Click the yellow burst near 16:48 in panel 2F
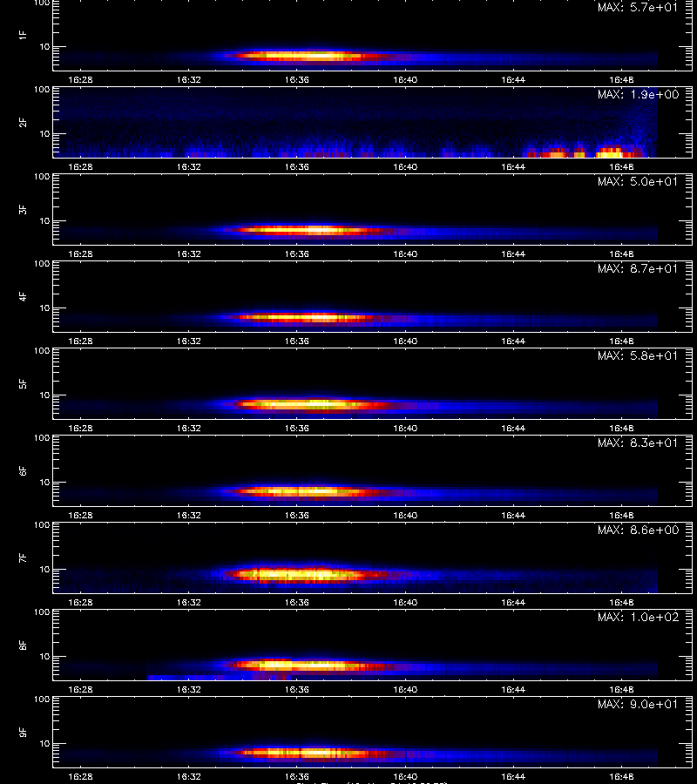This screenshot has height=784, width=697. pyautogui.click(x=609, y=152)
